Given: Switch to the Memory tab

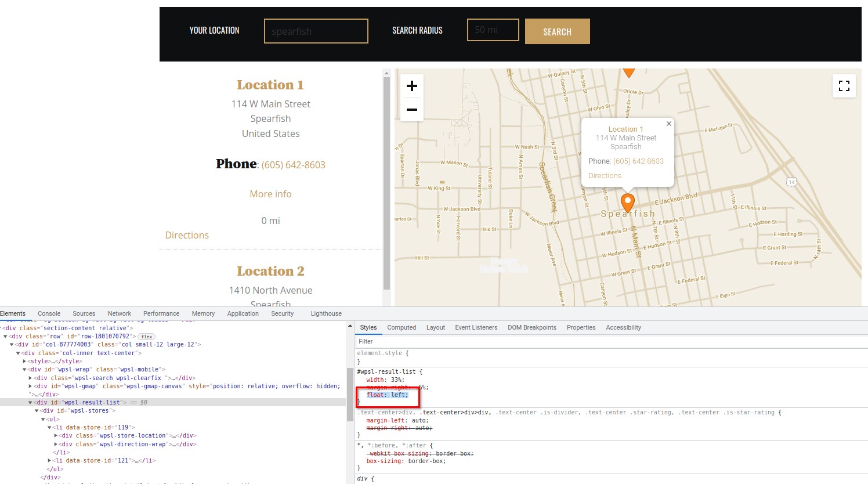Looking at the screenshot, I should click(203, 313).
